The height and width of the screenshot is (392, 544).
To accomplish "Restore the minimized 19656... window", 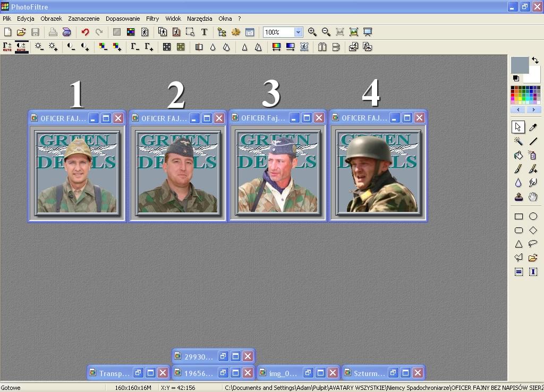I will [x=223, y=373].
